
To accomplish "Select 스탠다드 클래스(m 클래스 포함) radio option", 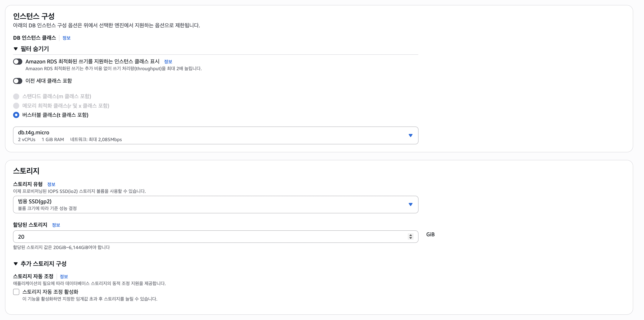I will 16,96.
